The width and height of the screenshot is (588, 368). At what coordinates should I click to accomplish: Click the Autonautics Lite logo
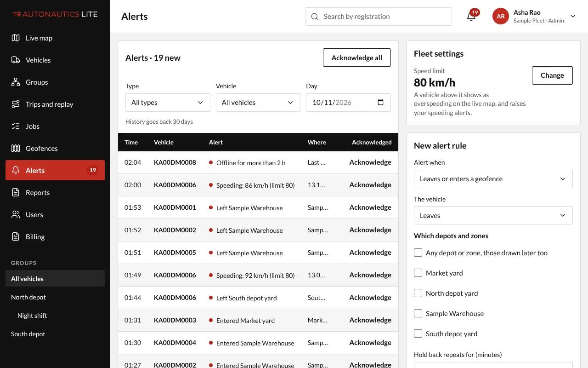pyautogui.click(x=55, y=14)
